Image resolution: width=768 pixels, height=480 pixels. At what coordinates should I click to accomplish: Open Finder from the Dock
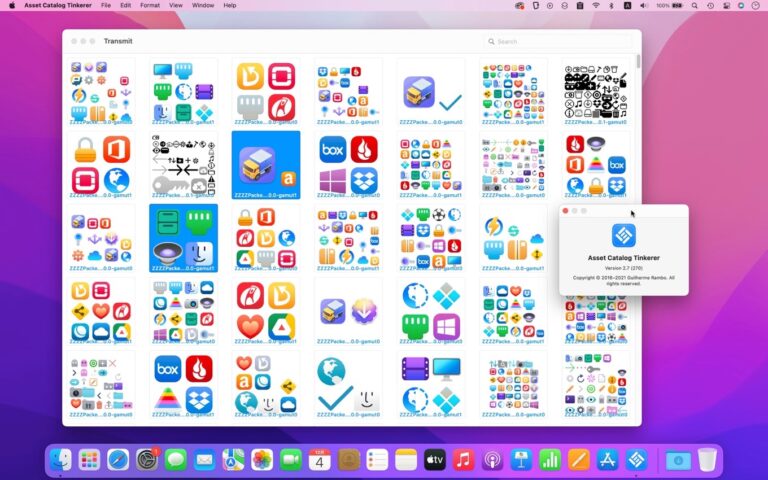[x=60, y=459]
